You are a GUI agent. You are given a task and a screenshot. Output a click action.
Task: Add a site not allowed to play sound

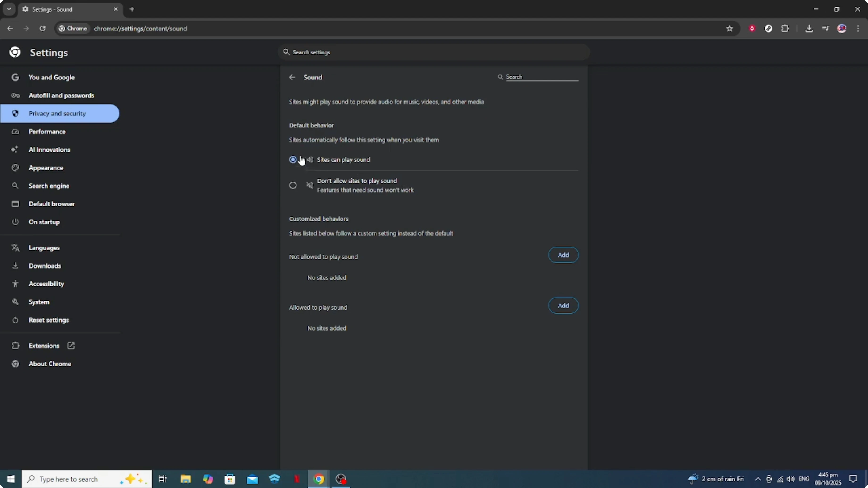(x=563, y=255)
